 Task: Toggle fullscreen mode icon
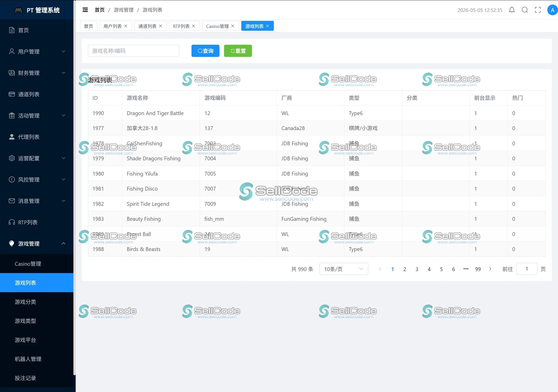click(x=538, y=10)
